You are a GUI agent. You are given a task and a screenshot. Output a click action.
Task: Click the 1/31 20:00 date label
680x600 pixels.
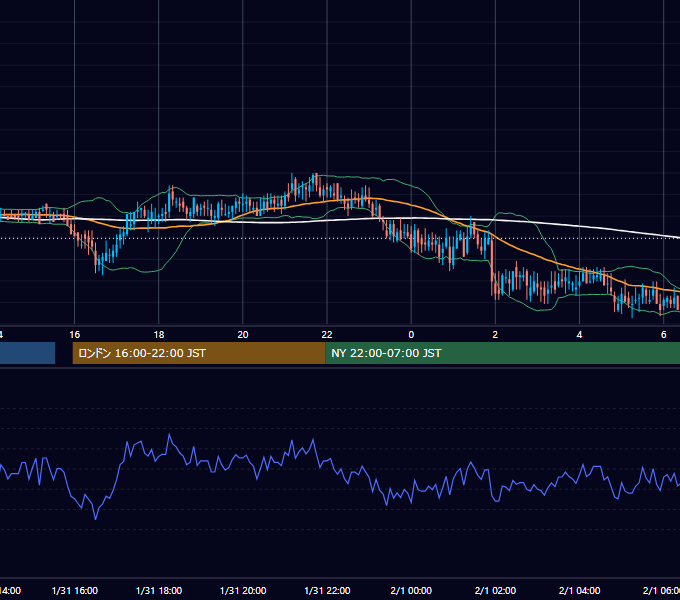click(243, 590)
